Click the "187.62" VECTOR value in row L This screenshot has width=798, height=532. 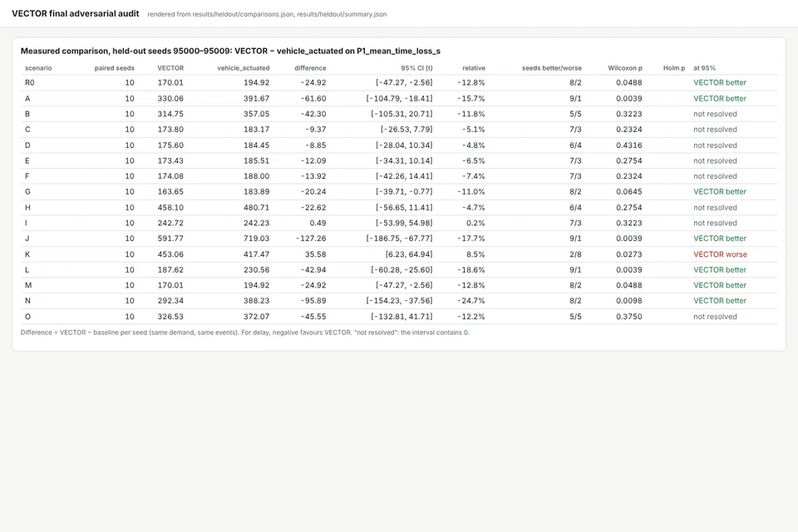click(x=170, y=269)
